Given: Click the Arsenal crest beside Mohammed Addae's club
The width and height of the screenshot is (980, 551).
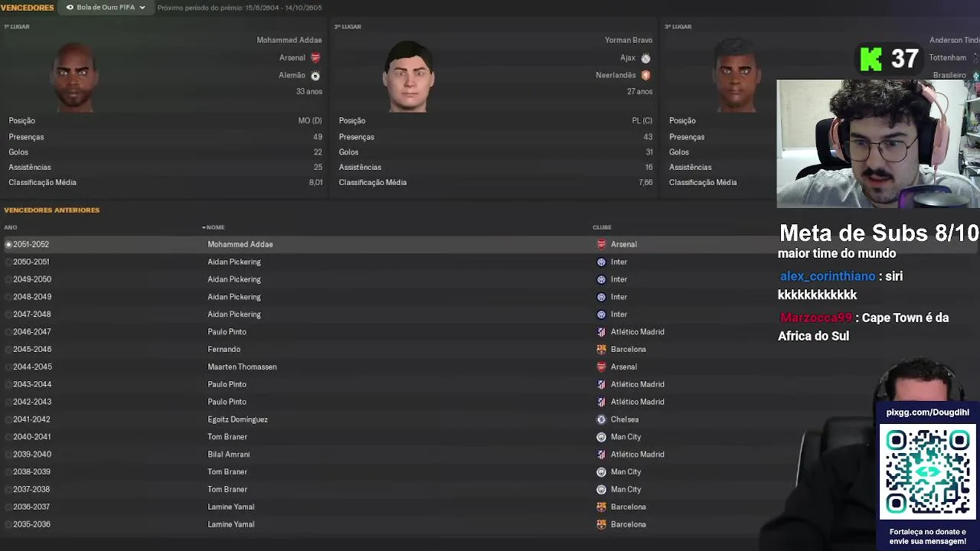Looking at the screenshot, I should [315, 57].
